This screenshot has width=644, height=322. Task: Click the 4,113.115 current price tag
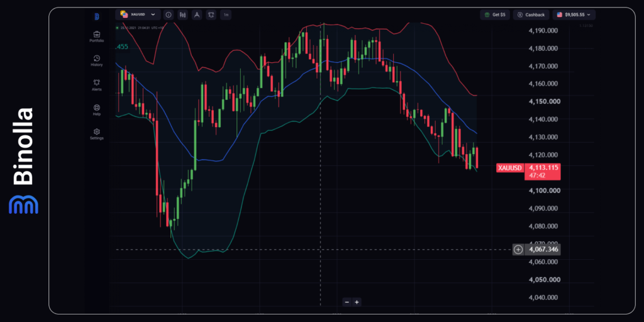pos(543,171)
